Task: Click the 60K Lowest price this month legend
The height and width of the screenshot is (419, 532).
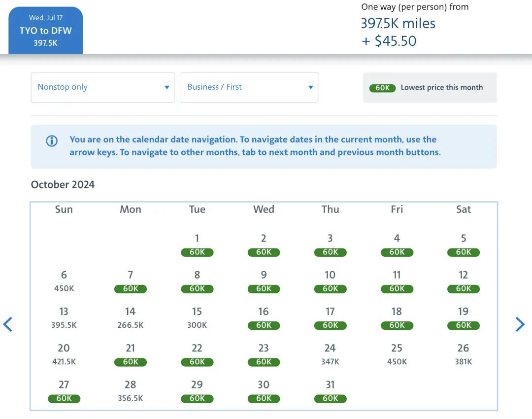Action: [430, 88]
